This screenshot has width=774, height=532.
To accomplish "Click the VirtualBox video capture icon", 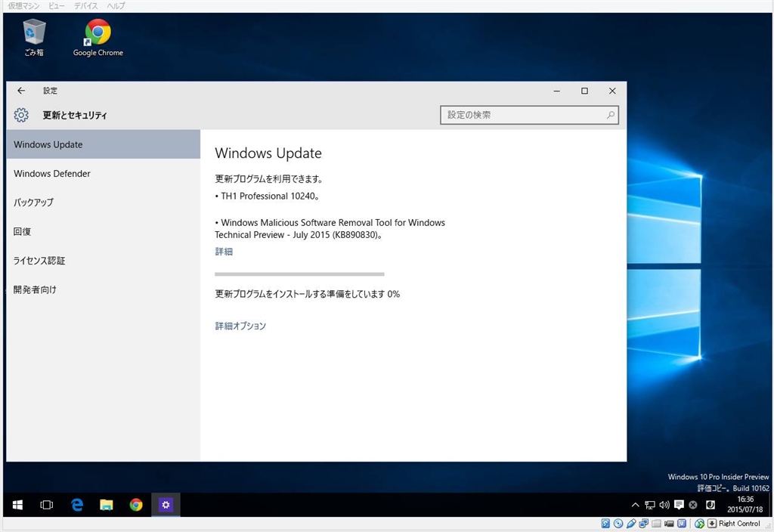I will 669,524.
